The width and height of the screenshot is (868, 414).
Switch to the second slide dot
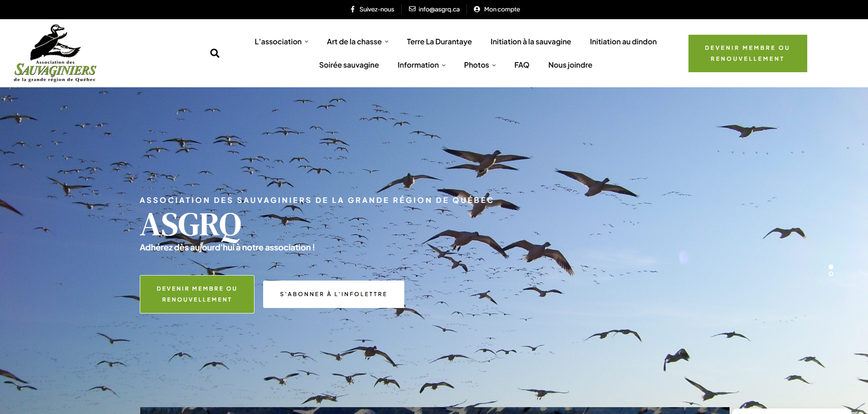831,274
